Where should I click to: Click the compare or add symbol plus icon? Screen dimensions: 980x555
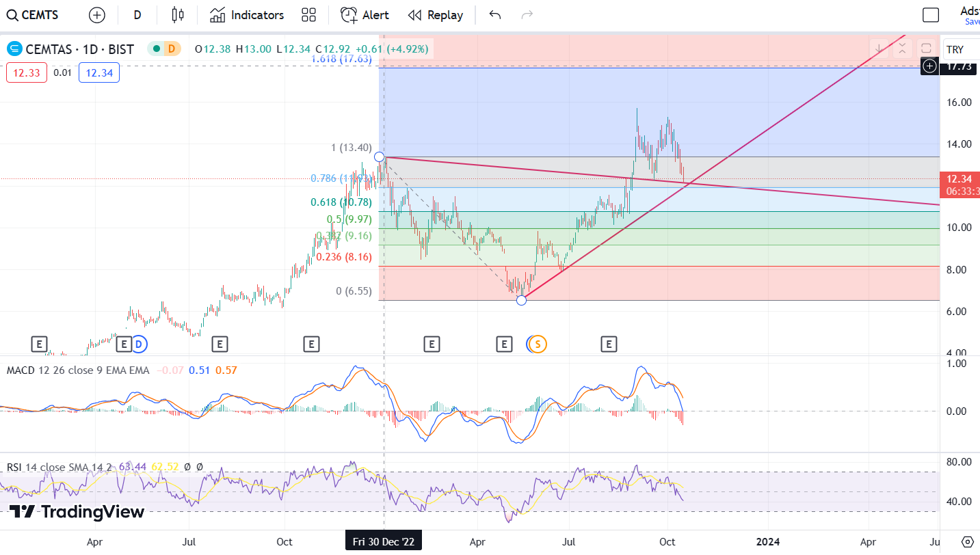tap(97, 15)
